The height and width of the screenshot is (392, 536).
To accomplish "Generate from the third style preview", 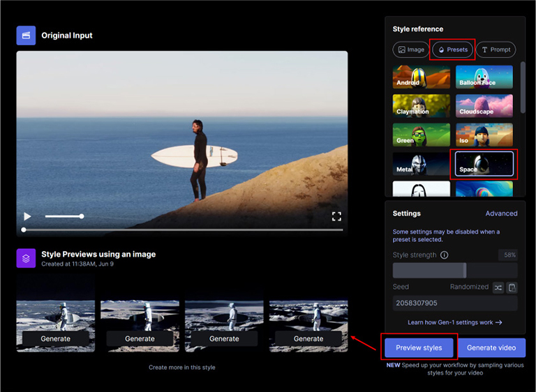I will 224,339.
